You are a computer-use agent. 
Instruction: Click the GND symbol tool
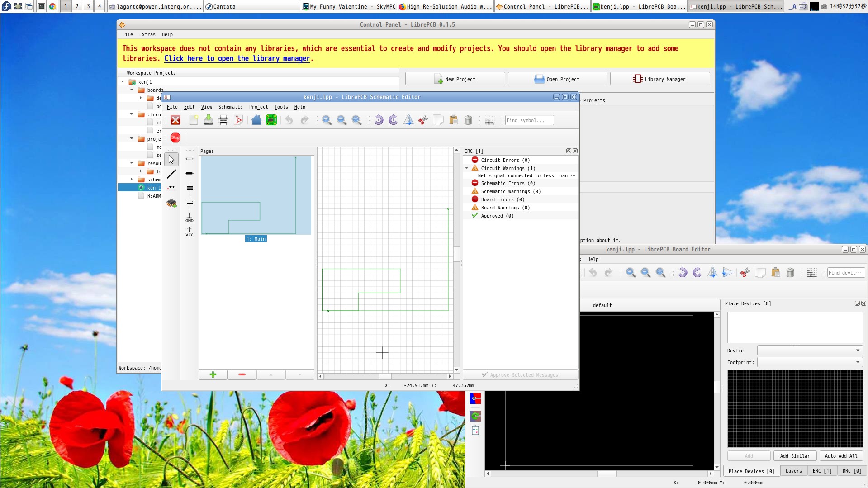189,218
